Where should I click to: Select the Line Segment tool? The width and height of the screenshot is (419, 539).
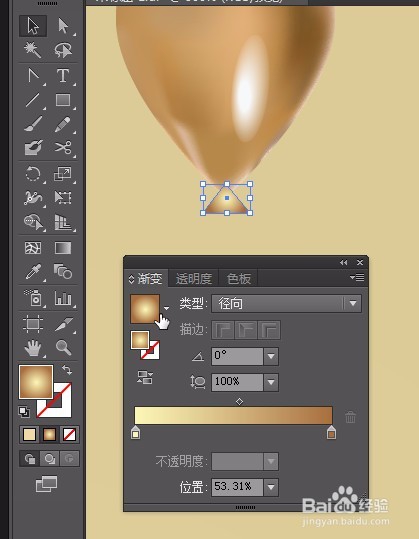pyautogui.click(x=33, y=100)
